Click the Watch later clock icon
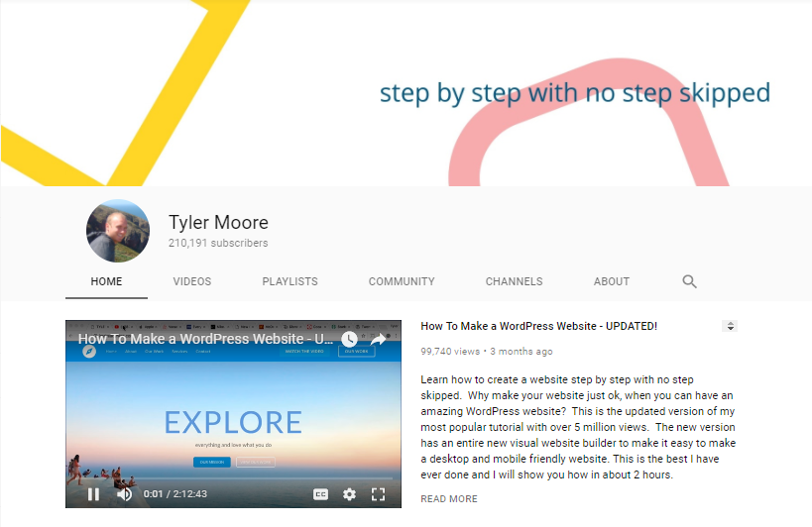The image size is (812, 527). tap(349, 339)
